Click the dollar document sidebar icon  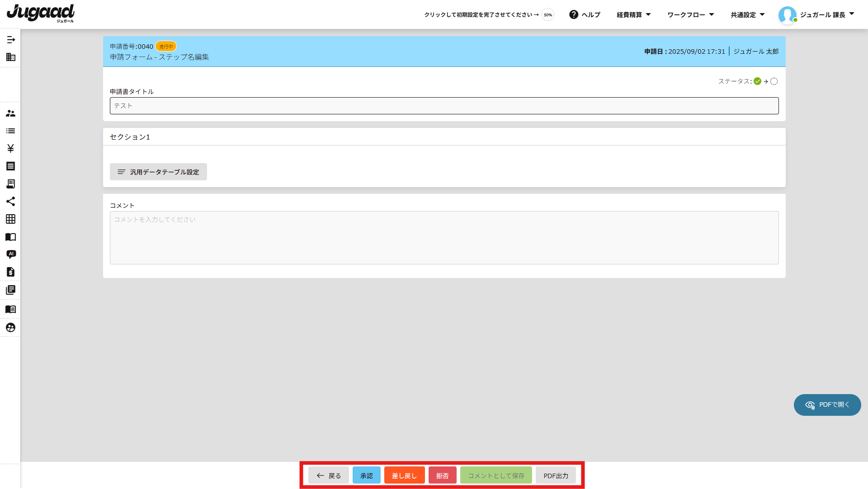click(x=11, y=272)
